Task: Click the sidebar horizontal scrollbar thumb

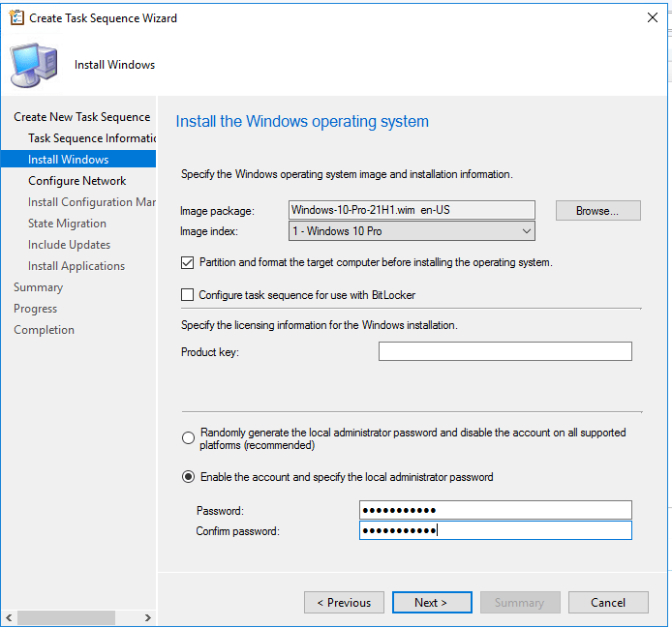Action: point(66,617)
